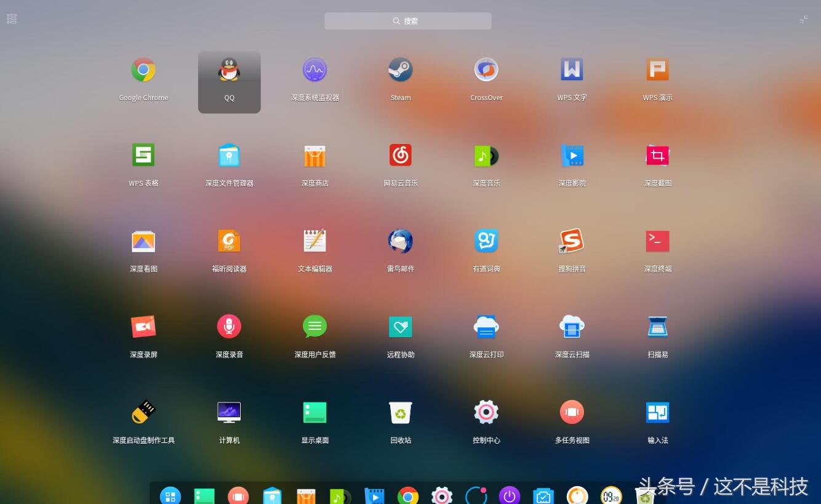This screenshot has width=821, height=504.
Task: Launch 雷鸟邮件 Thunderbird mail
Action: tap(401, 241)
